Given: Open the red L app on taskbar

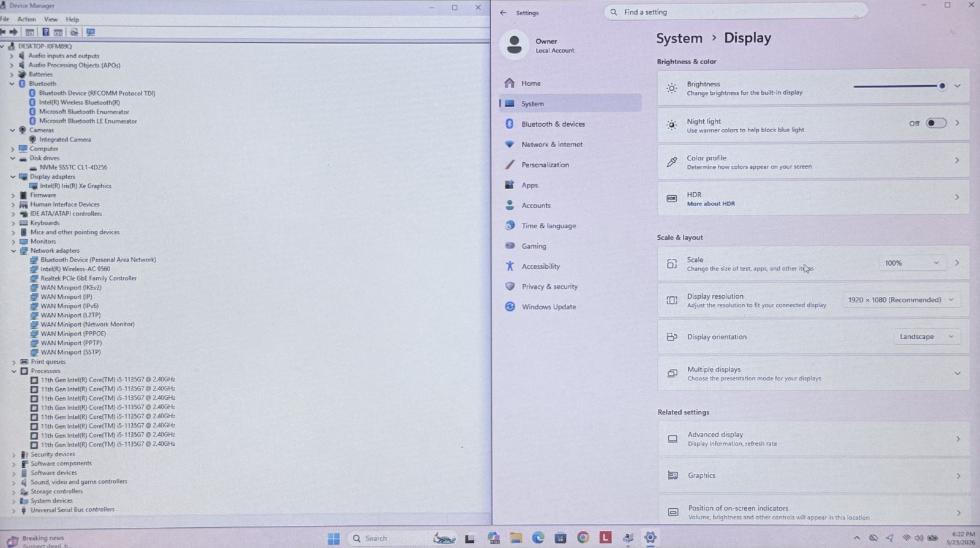Looking at the screenshot, I should 605,538.
